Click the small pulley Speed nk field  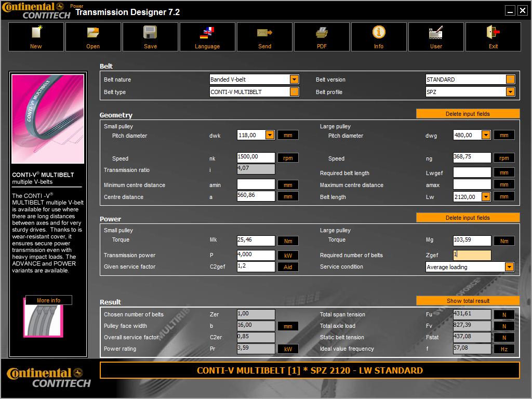click(256, 157)
